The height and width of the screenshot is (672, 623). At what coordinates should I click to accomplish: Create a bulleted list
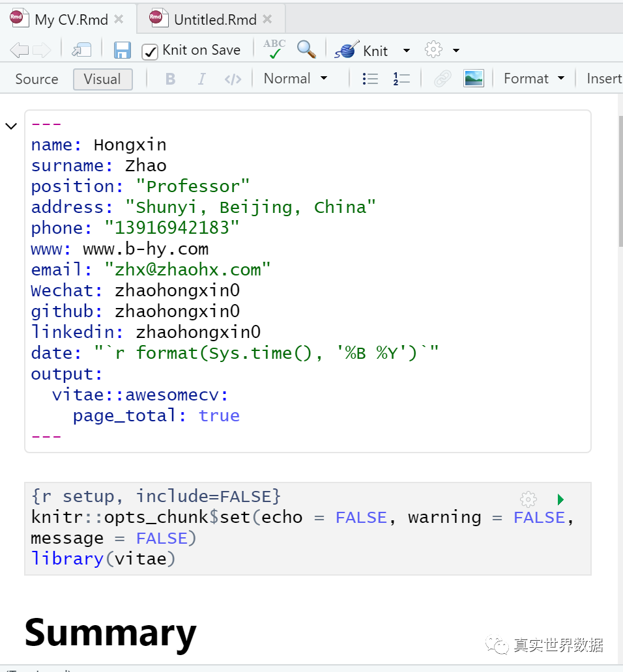(x=369, y=78)
